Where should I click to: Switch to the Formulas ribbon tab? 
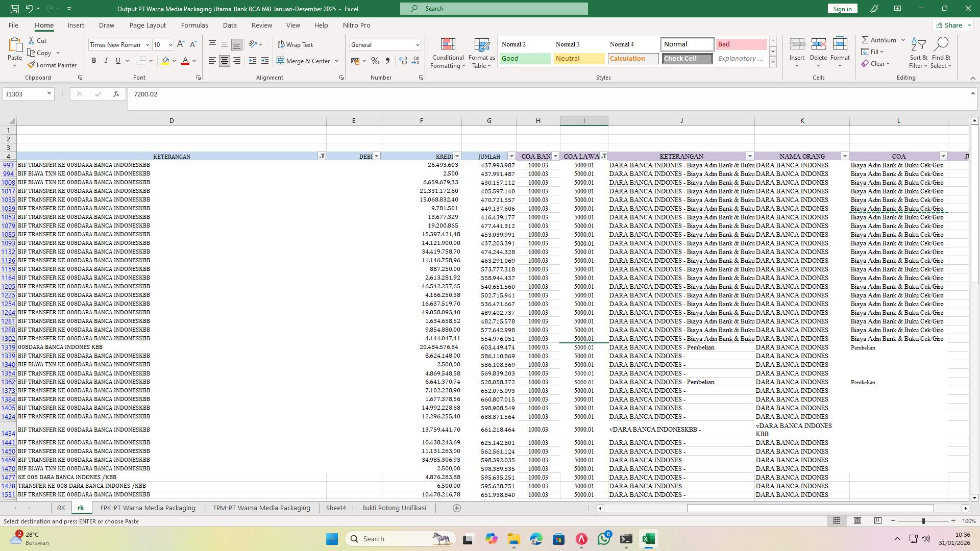tap(194, 25)
